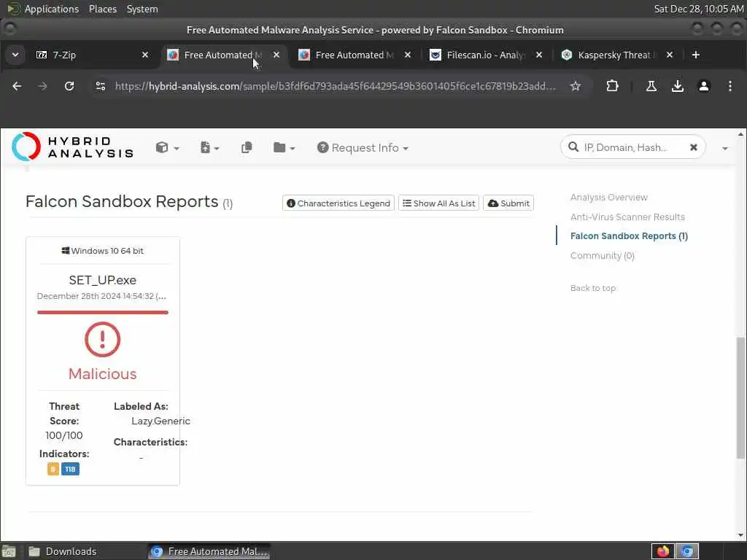The height and width of the screenshot is (560, 747).
Task: Go to Analysis Overview section link
Action: (x=609, y=197)
